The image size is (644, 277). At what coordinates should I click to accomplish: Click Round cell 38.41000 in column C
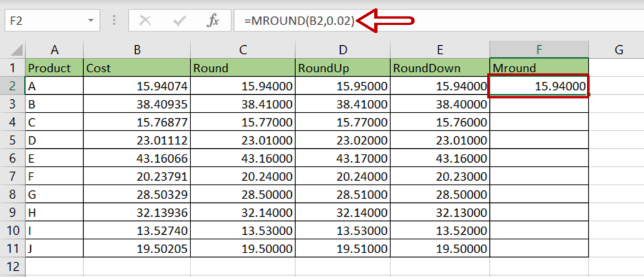(243, 104)
